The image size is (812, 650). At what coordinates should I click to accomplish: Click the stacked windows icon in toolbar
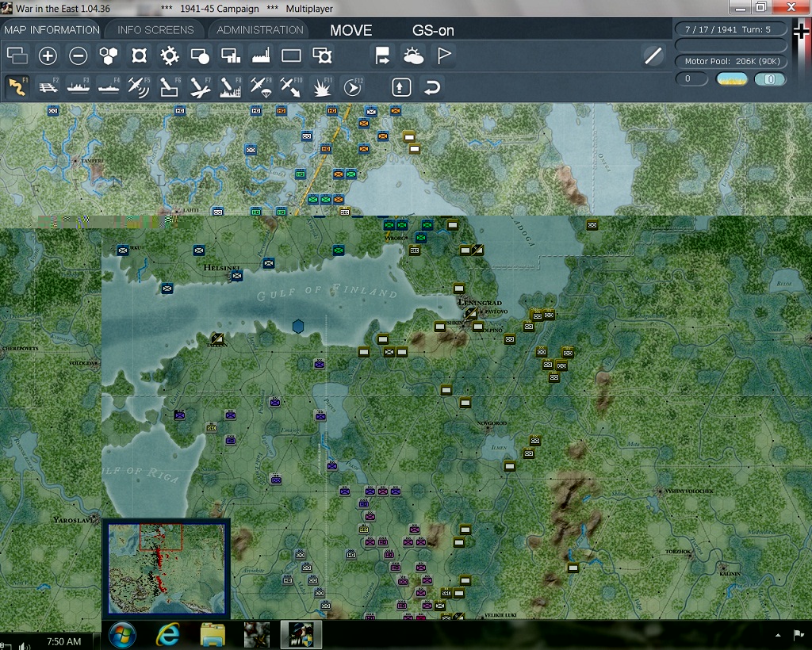coord(17,55)
